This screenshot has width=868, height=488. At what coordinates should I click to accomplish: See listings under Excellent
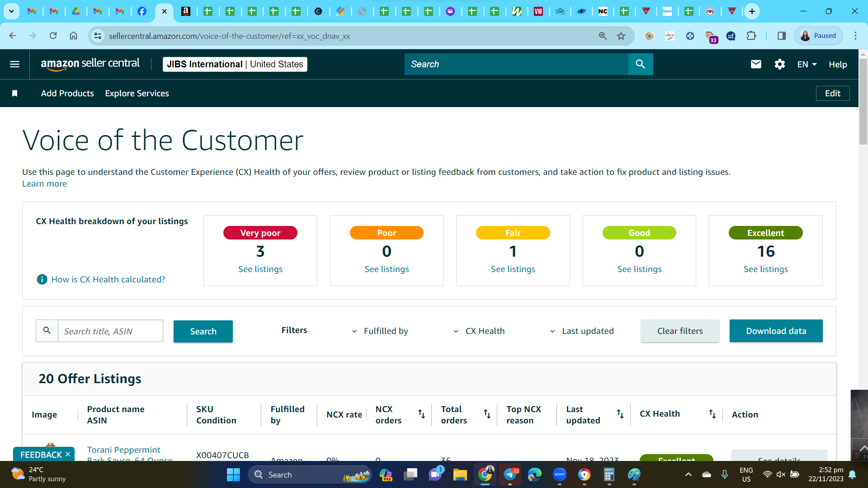766,269
